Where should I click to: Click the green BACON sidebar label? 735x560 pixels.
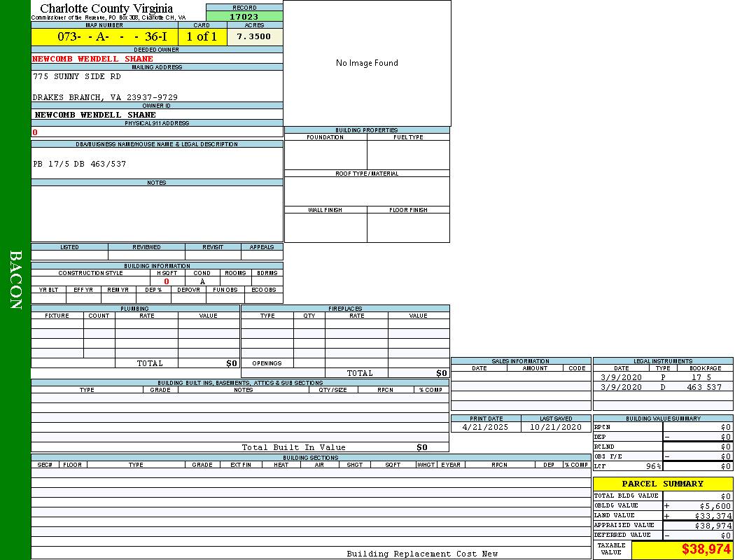point(15,280)
